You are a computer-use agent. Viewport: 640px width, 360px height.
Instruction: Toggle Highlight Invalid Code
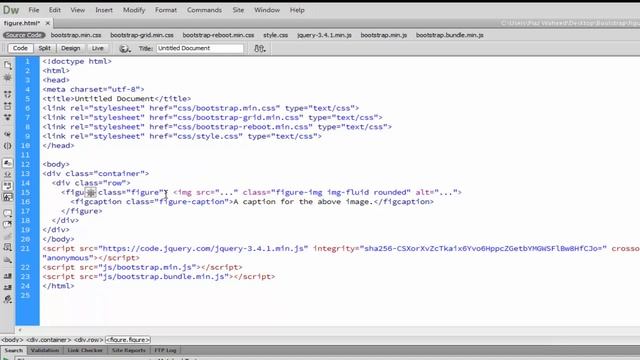pos(7,174)
